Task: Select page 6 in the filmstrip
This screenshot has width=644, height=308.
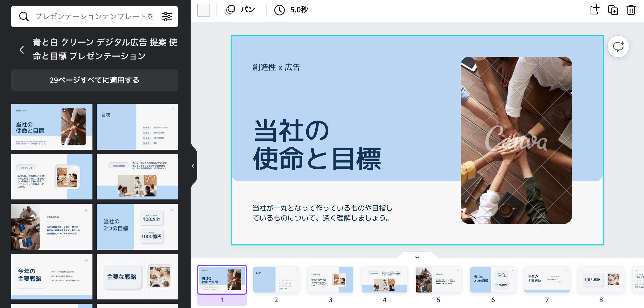Action: pyautogui.click(x=493, y=280)
